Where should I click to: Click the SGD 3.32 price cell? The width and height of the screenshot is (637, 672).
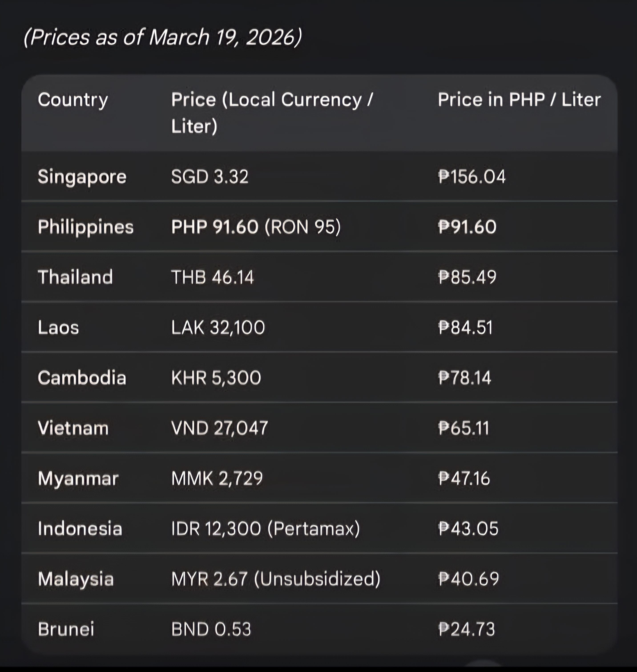point(210,177)
